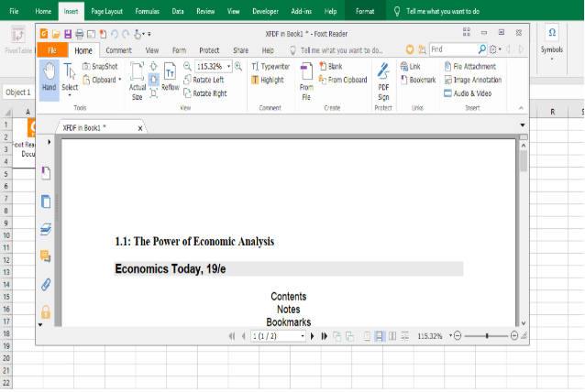Open status bar zoom percentage dropdown
This screenshot has width=585, height=392.
450,336
